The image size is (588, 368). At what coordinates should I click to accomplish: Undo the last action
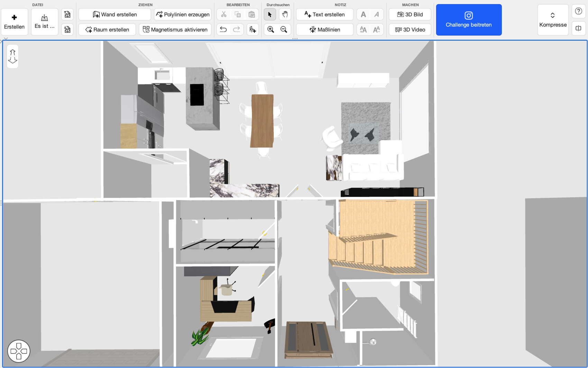[x=223, y=30]
